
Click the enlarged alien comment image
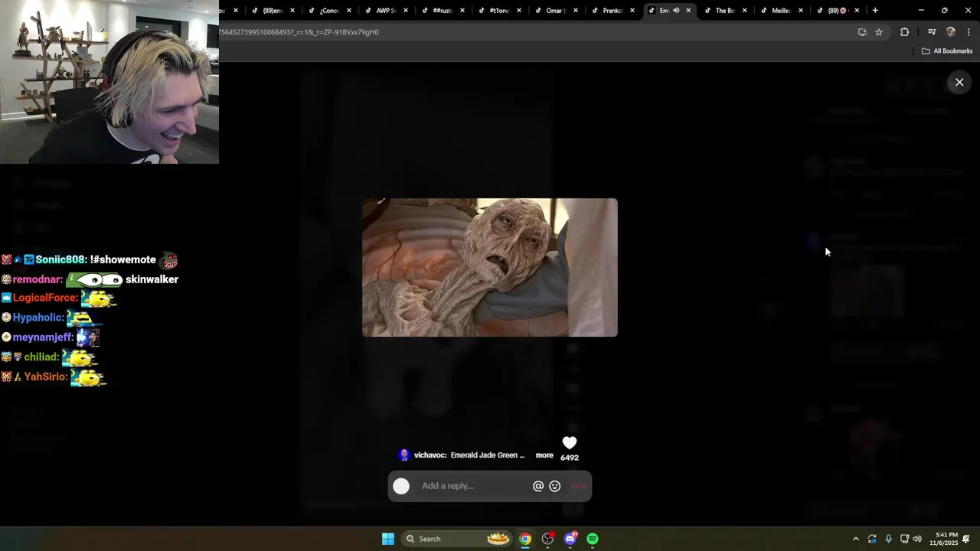pos(489,268)
